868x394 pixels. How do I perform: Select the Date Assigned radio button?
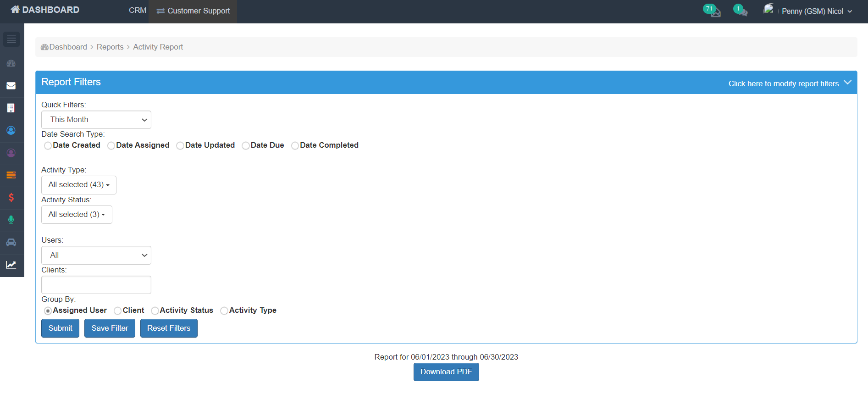111,146
